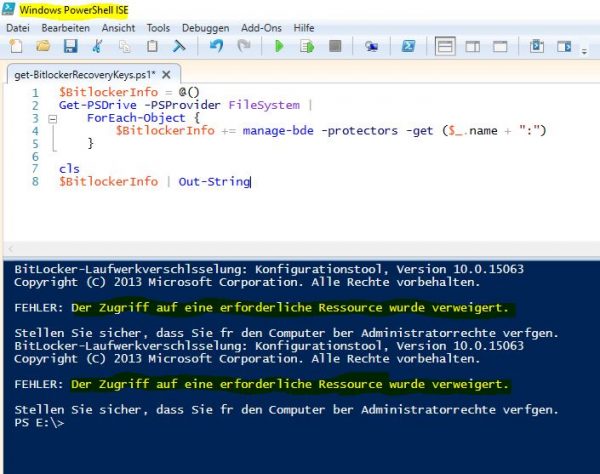Place cursor after Out-String on line 8
The height and width of the screenshot is (474, 600).
(251, 182)
